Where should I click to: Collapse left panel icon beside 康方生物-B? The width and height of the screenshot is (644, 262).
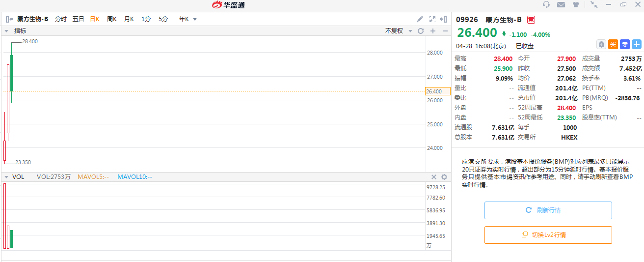point(9,19)
